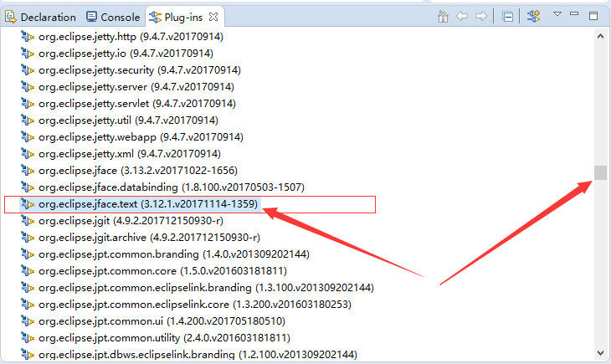611x364 pixels.
Task: Click the vertical scrollbar thumb
Action: (600, 172)
